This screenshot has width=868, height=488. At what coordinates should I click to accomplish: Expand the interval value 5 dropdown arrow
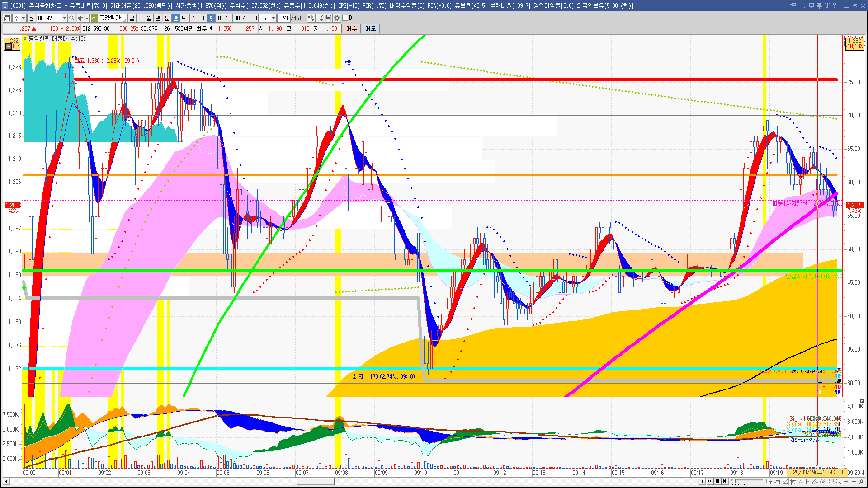click(273, 18)
